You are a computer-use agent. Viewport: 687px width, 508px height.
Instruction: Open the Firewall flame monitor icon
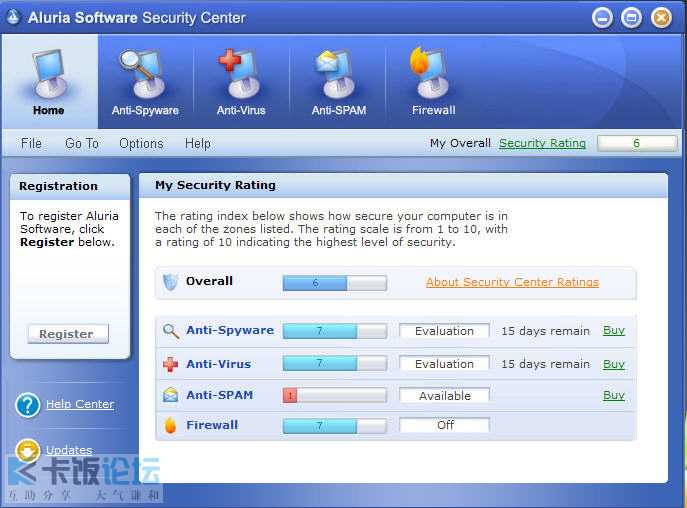click(431, 72)
